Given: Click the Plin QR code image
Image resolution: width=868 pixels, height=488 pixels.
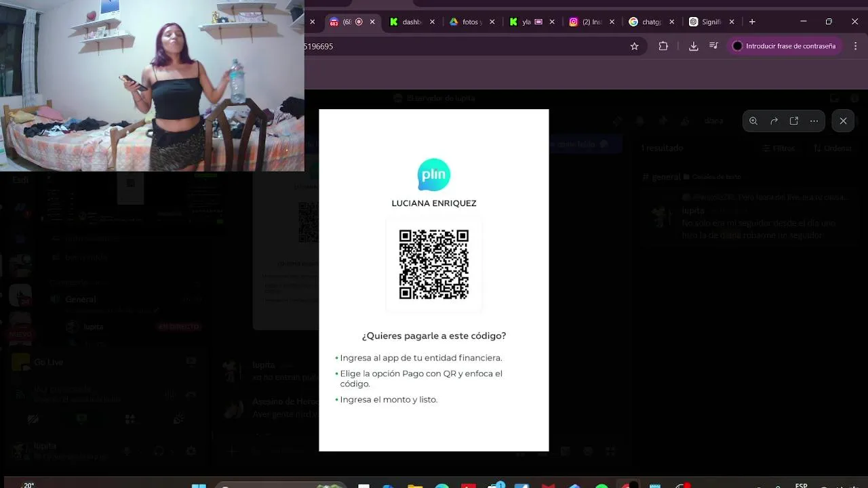Looking at the screenshot, I should coord(434,264).
